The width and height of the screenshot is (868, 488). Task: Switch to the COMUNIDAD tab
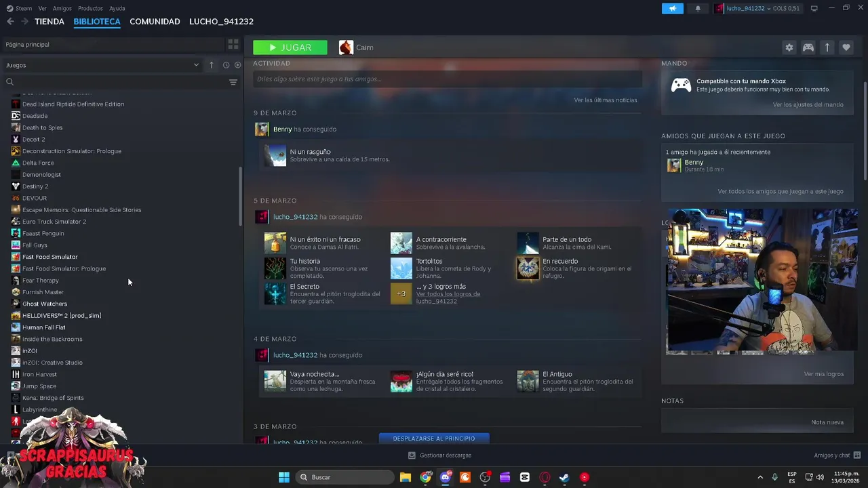click(155, 22)
